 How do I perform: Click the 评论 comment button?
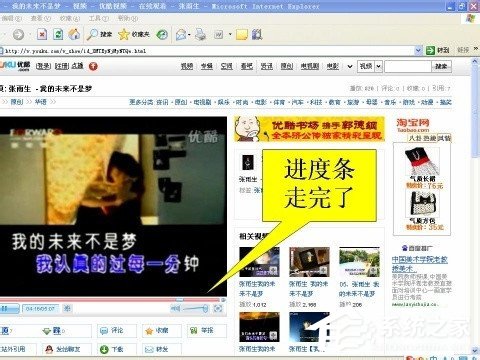(117, 331)
